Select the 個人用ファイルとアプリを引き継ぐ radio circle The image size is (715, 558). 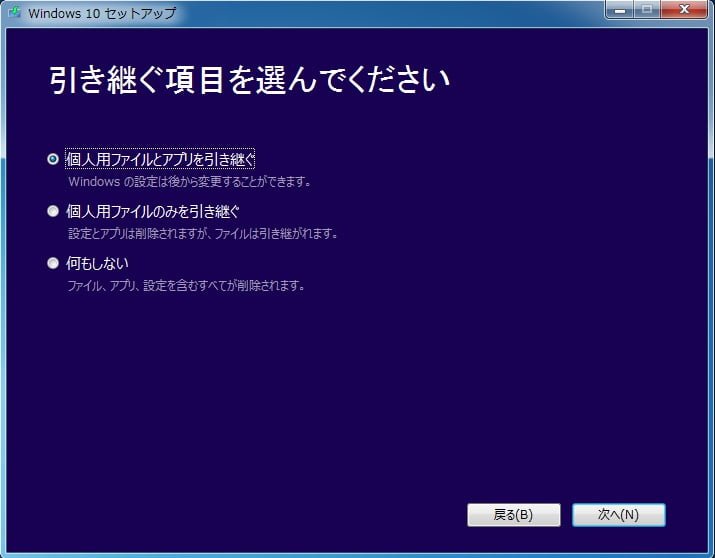click(x=53, y=159)
